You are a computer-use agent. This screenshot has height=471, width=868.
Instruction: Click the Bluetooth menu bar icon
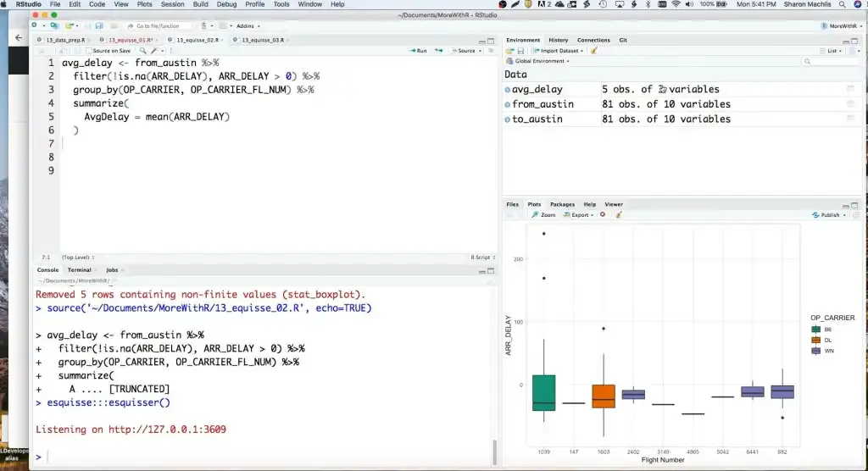648,4
